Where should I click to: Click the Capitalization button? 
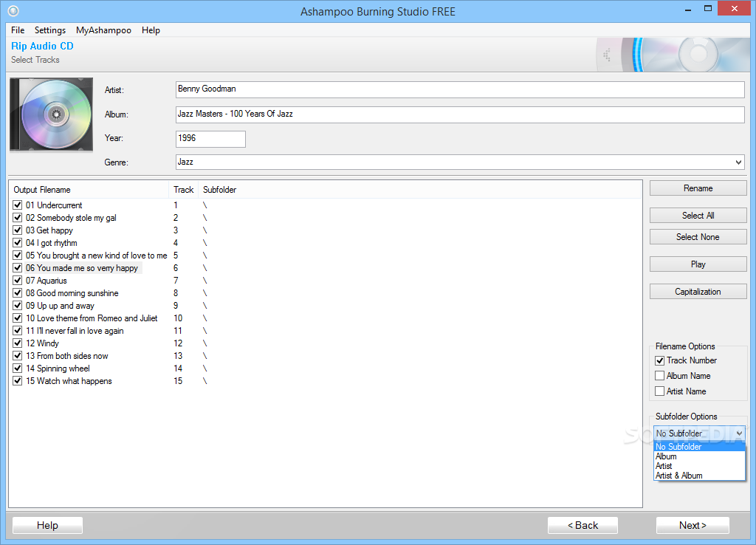[698, 292]
